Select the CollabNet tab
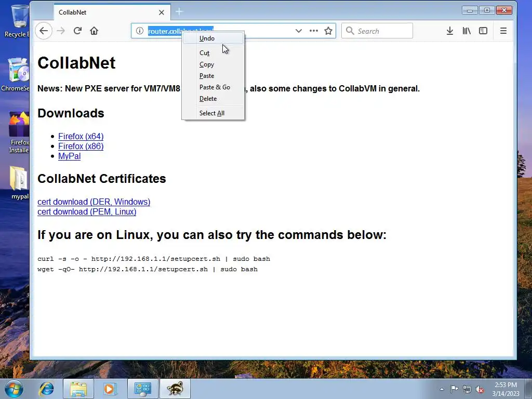 tap(112, 12)
